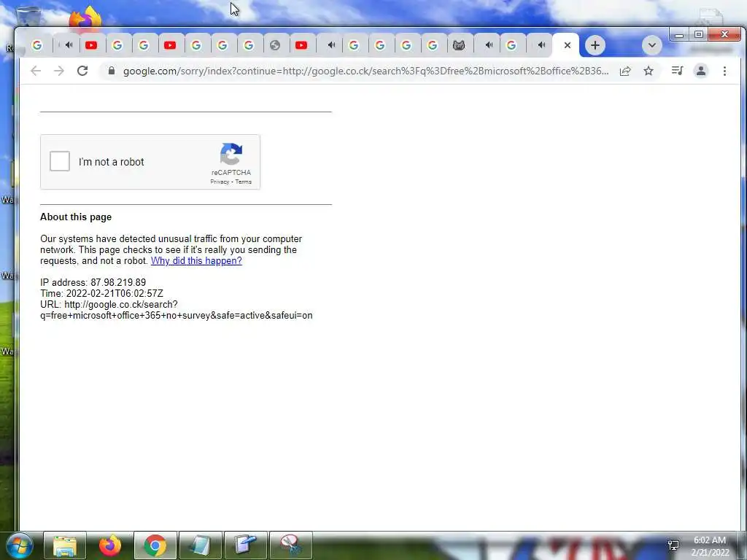This screenshot has width=747, height=560.
Task: Click the browser Forward arrow
Action: pos(59,71)
